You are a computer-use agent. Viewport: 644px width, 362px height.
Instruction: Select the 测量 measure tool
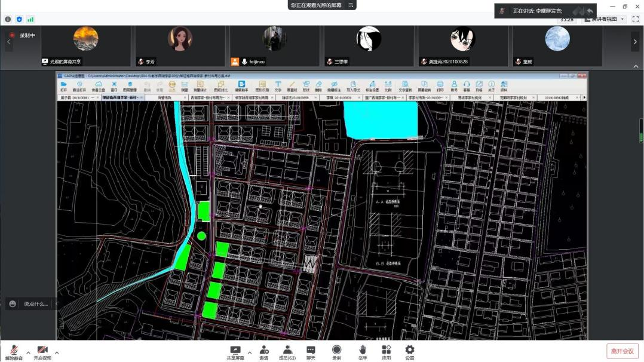pos(185,86)
